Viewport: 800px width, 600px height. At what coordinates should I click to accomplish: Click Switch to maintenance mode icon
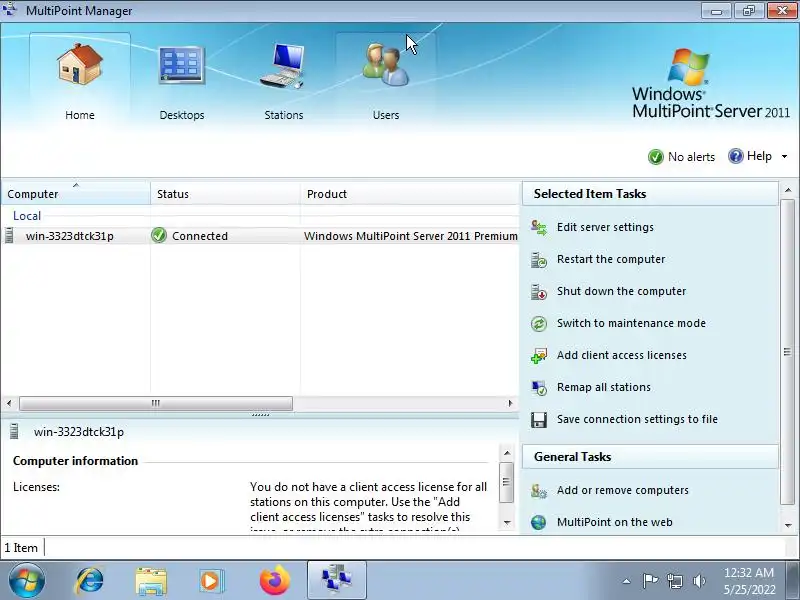[x=539, y=323]
